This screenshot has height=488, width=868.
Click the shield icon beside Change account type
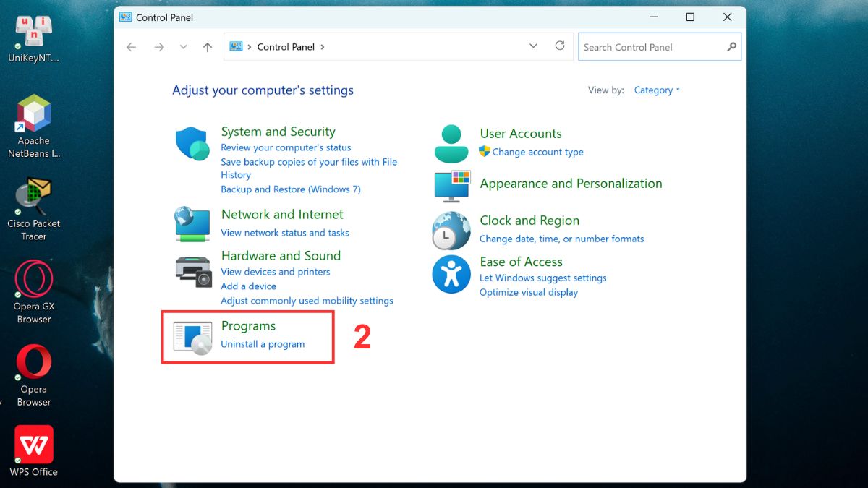[x=485, y=152]
